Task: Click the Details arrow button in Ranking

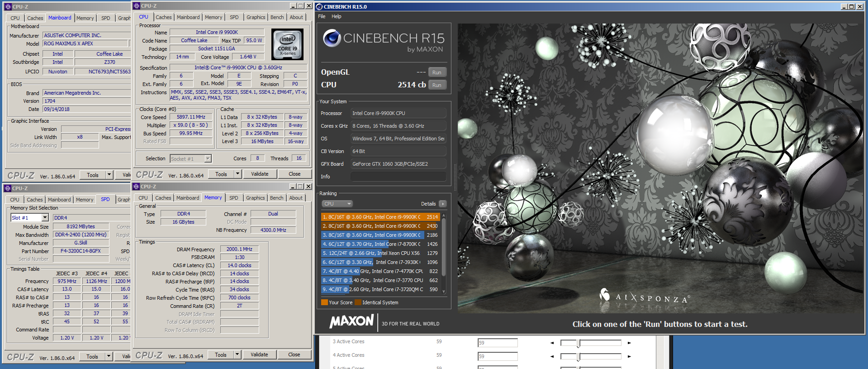Action: tap(443, 204)
